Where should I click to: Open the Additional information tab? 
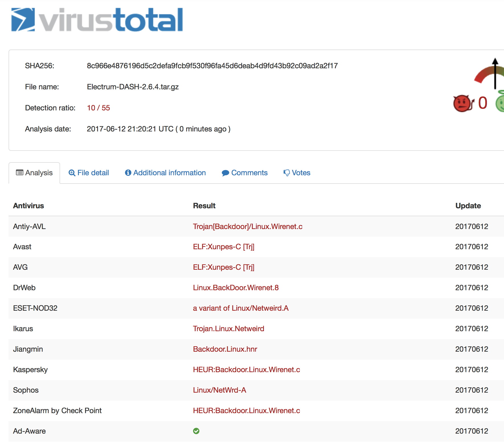(x=165, y=173)
